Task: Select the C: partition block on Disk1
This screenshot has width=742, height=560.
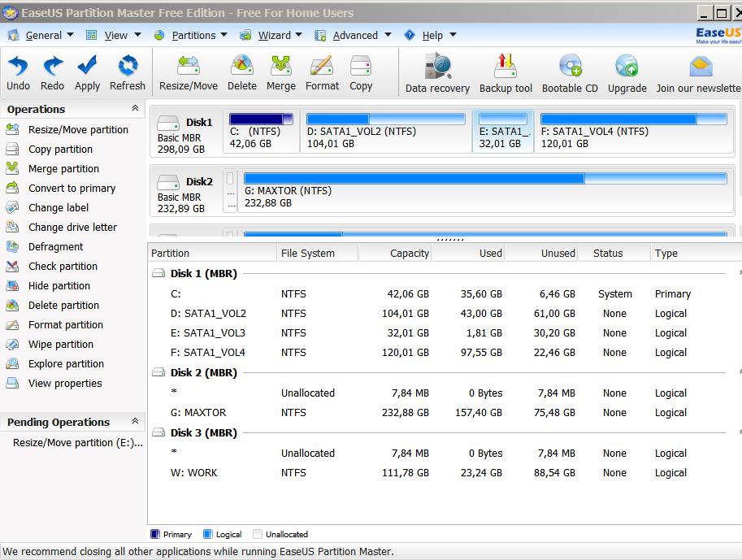Action: pyautogui.click(x=261, y=131)
